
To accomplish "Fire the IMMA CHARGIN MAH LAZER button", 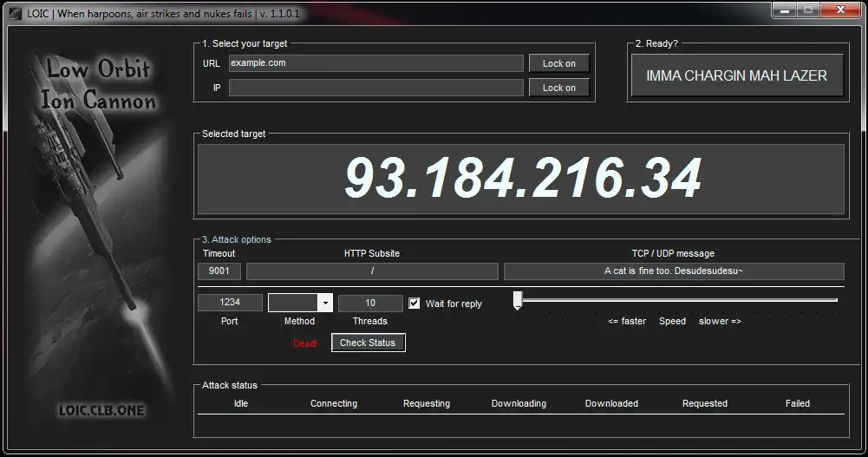I will pyautogui.click(x=737, y=75).
